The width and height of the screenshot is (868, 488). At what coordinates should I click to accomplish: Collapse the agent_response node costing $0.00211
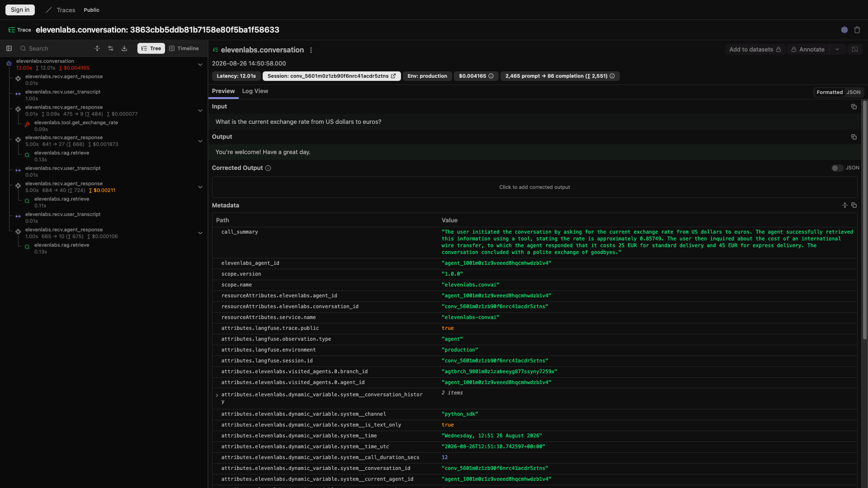click(200, 187)
